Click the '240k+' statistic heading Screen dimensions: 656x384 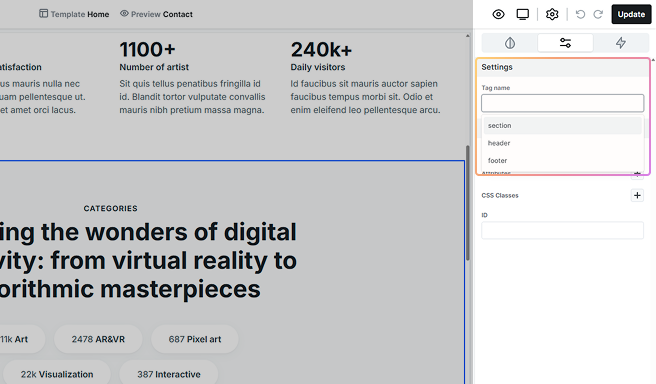(321, 50)
